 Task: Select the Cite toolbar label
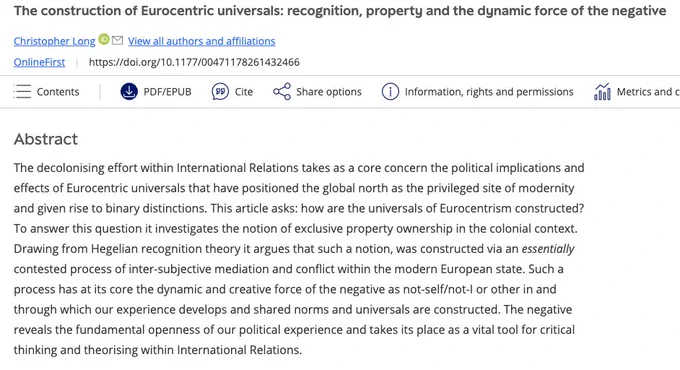tap(244, 92)
